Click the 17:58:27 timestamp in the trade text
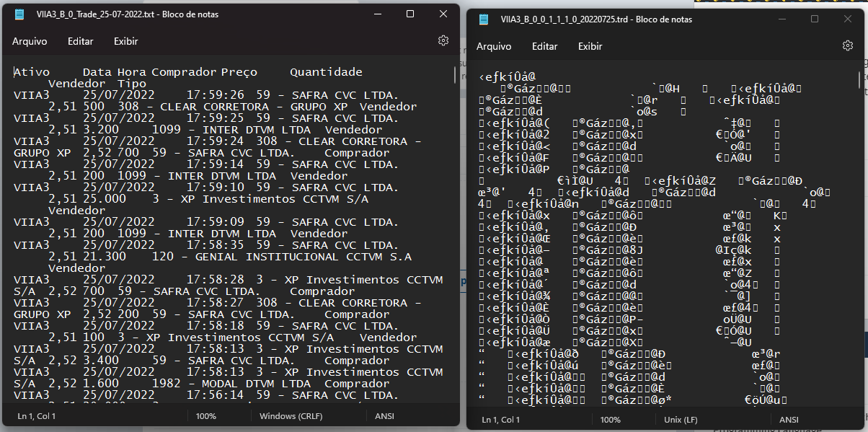Image resolution: width=868 pixels, height=432 pixels. coord(215,303)
